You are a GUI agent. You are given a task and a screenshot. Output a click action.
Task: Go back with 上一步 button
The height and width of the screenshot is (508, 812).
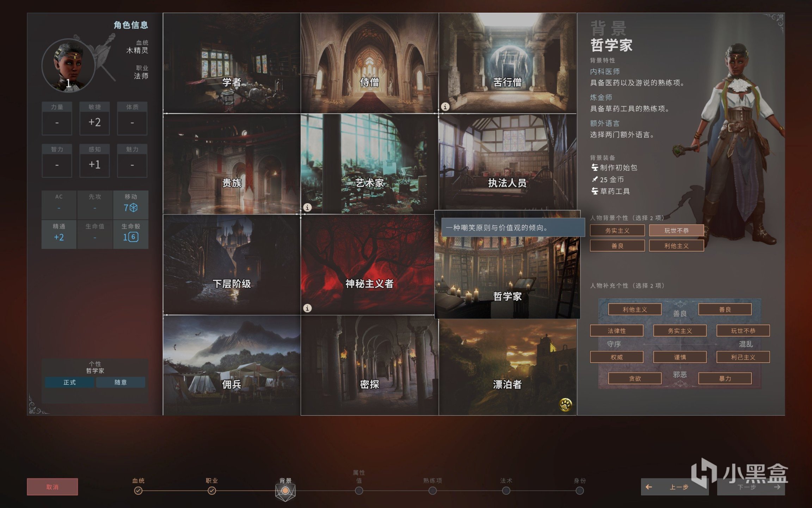[675, 487]
